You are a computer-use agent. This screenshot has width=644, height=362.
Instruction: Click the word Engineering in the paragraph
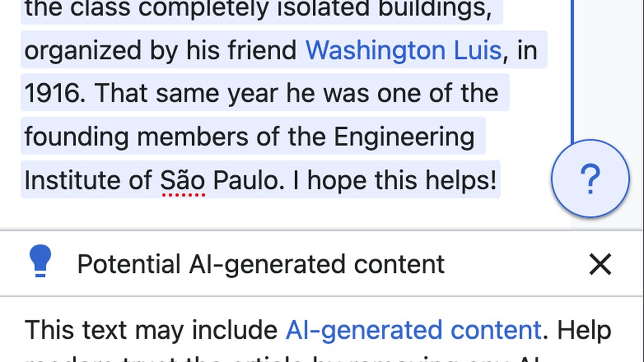[x=404, y=138]
